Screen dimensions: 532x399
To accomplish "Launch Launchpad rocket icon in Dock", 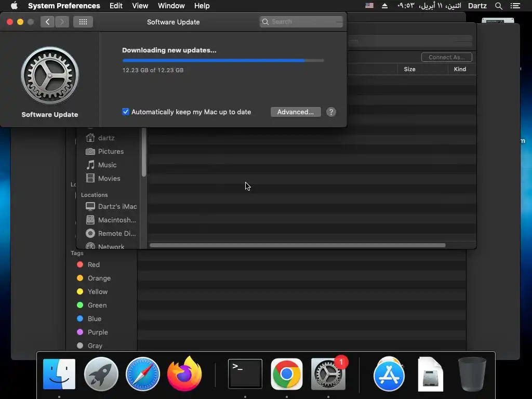I will click(x=101, y=374).
